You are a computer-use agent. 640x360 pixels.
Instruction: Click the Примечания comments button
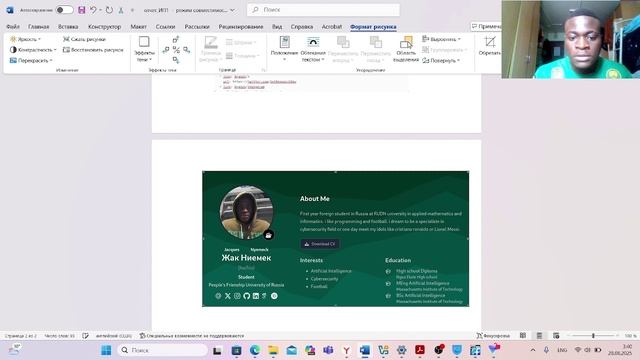point(486,27)
